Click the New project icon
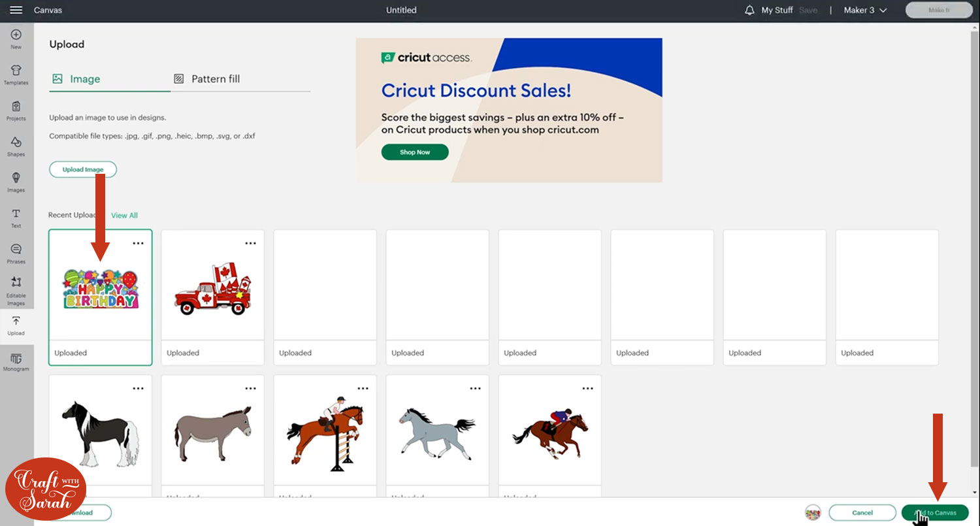980x526 pixels. [16, 38]
